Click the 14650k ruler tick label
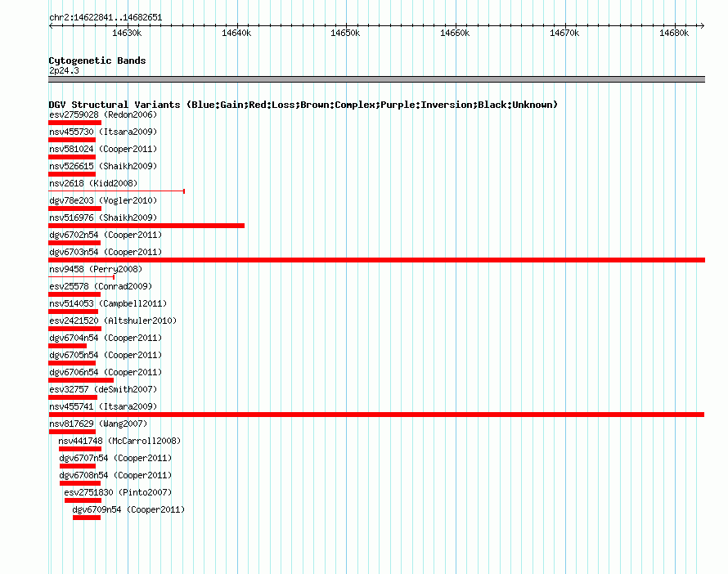 [x=345, y=33]
